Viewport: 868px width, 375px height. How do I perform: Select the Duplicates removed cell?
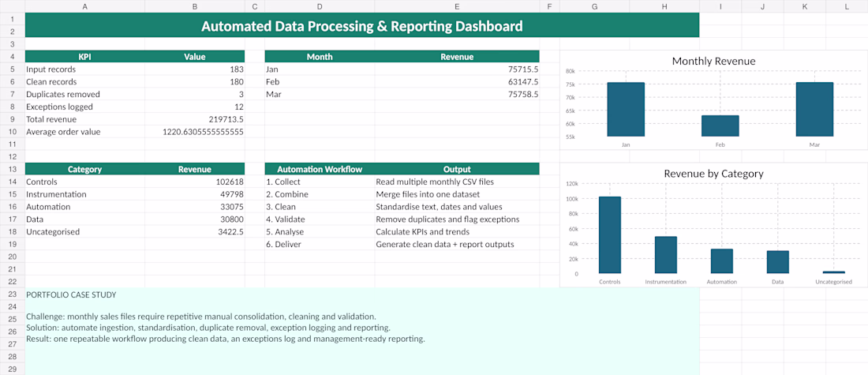click(x=84, y=94)
